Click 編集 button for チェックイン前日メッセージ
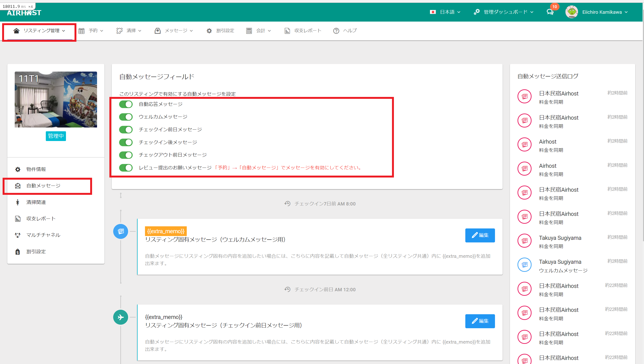Image resolution: width=644 pixels, height=364 pixels. 480,321
